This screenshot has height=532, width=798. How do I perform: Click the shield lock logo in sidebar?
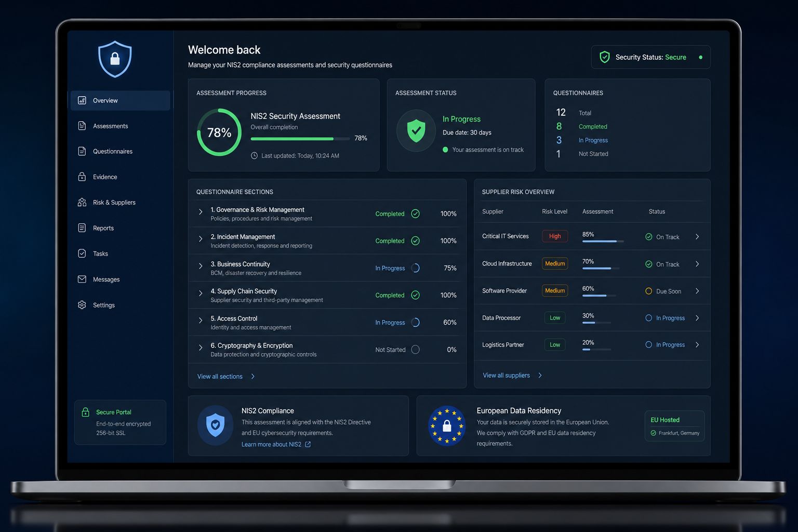[x=115, y=59]
